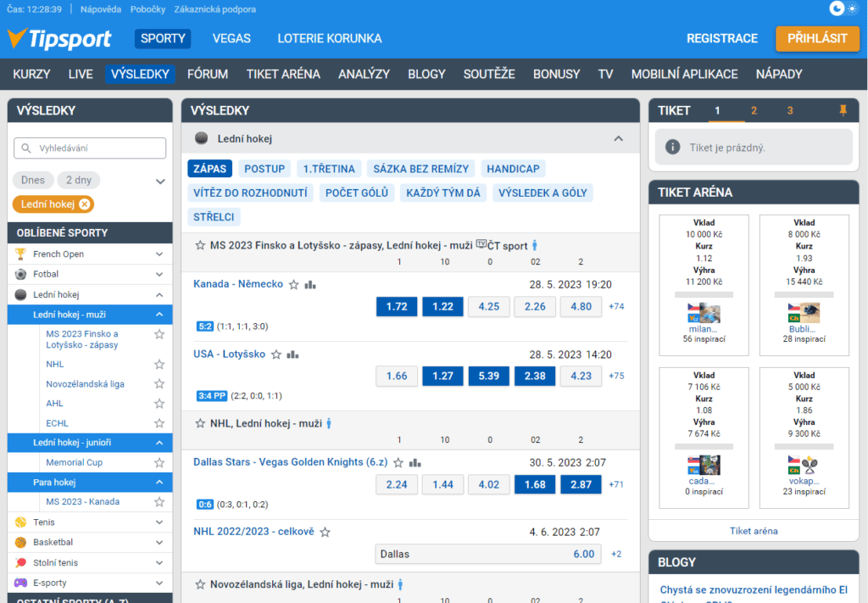This screenshot has height=603, width=868.
Task: Click info icon beside NHL header
Action: point(329,423)
